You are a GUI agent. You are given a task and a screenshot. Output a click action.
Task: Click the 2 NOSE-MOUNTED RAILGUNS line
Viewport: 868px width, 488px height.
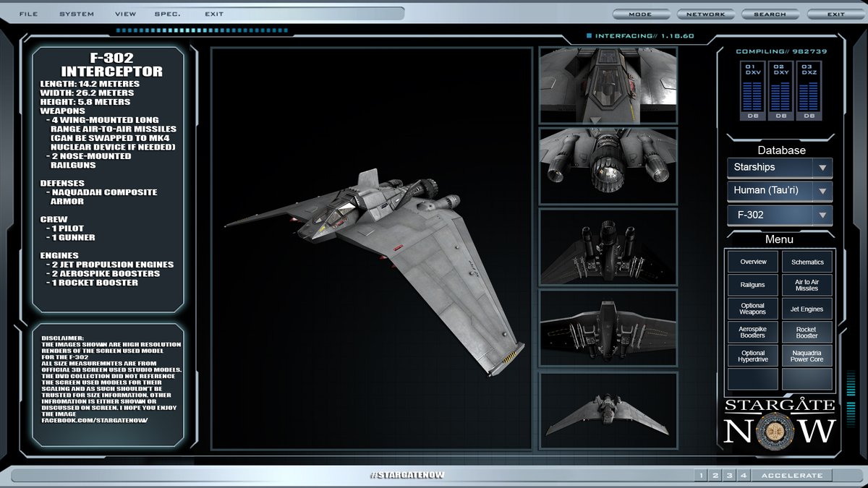[x=89, y=160]
